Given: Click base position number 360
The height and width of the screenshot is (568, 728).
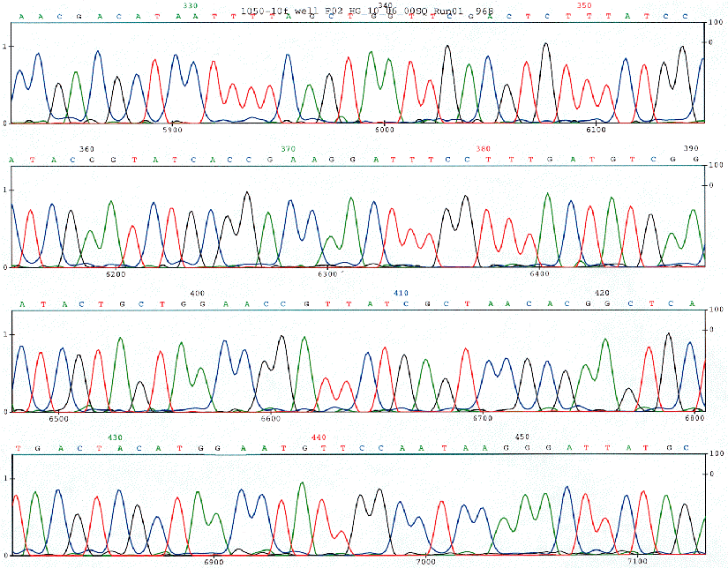Looking at the screenshot, I should [x=86, y=149].
